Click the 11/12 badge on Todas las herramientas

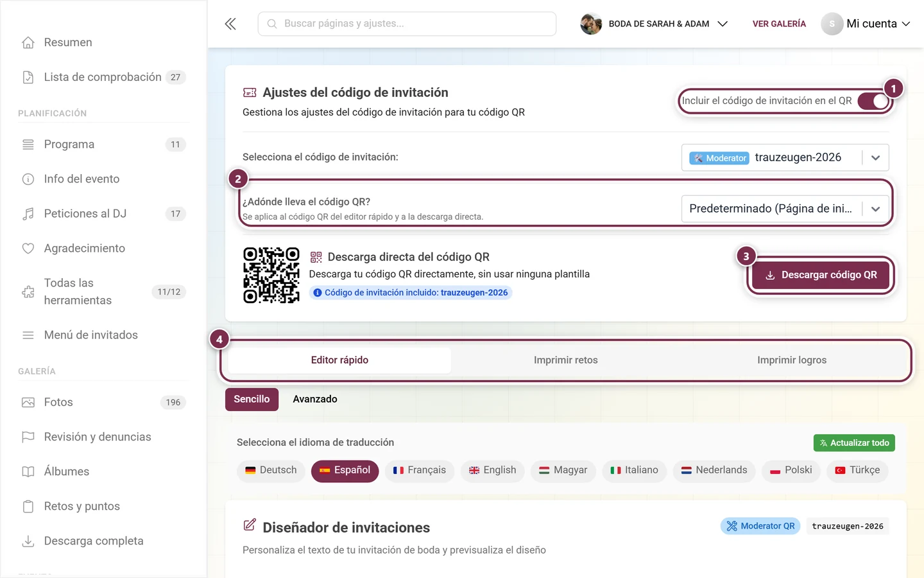coord(169,292)
